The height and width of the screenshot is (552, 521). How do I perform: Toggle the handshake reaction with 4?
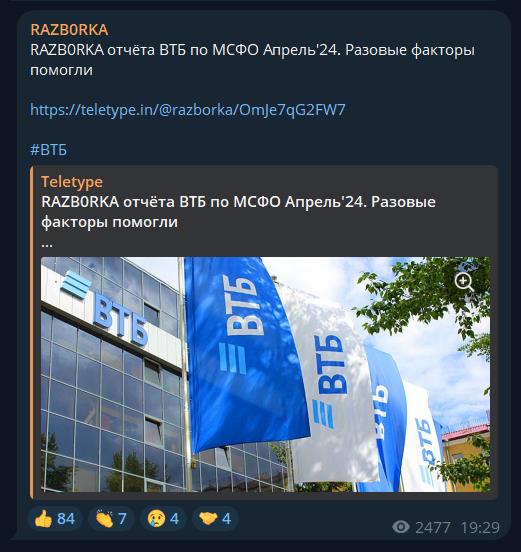click(215, 519)
